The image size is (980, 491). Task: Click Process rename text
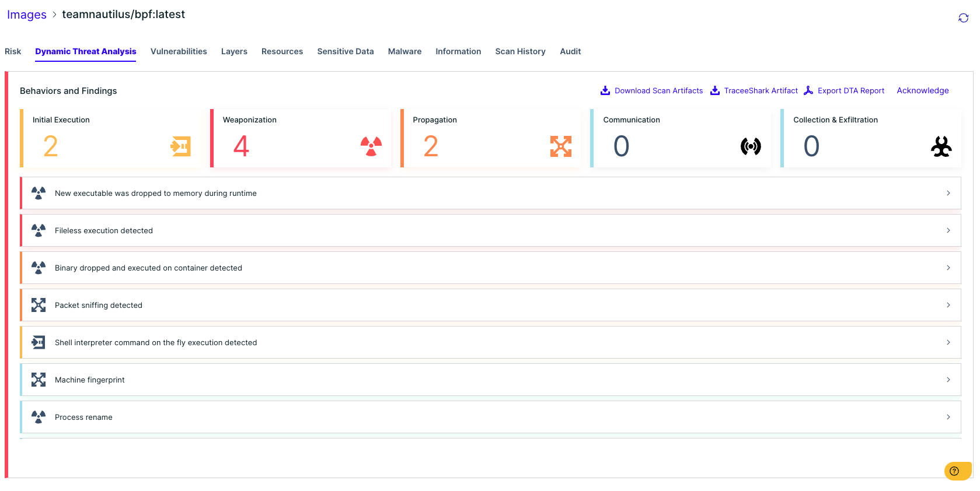tap(83, 417)
